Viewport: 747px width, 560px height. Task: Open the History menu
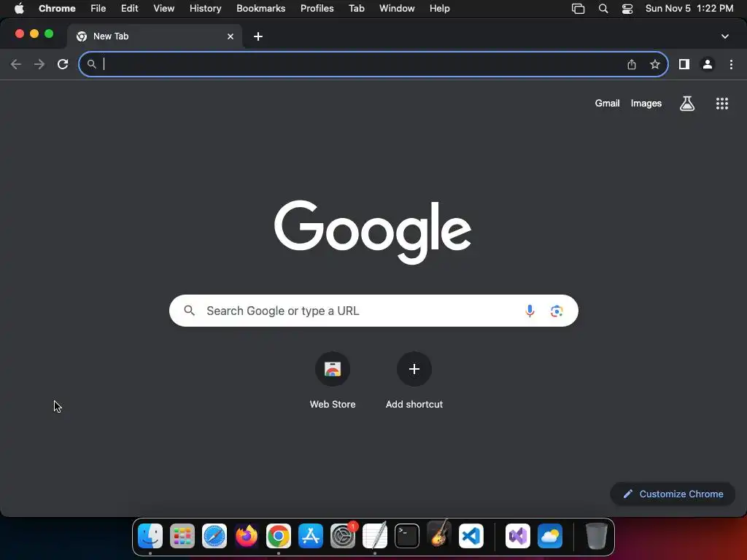(205, 9)
